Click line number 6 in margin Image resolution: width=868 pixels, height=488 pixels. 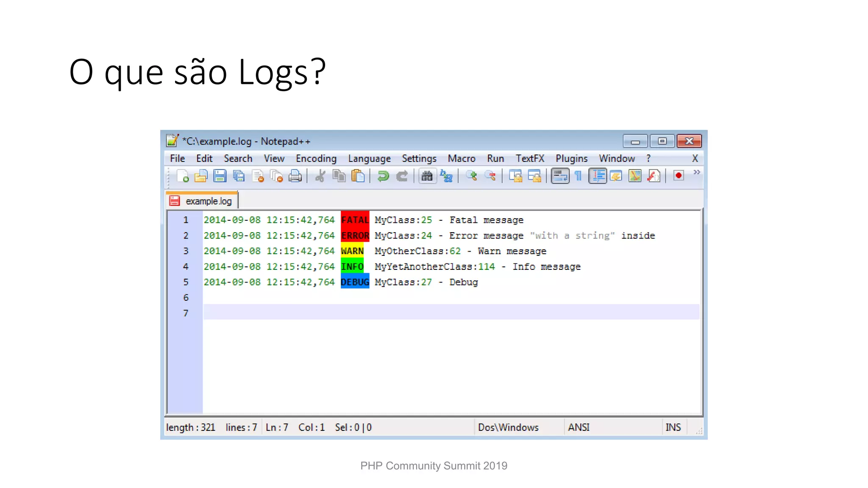coord(186,298)
